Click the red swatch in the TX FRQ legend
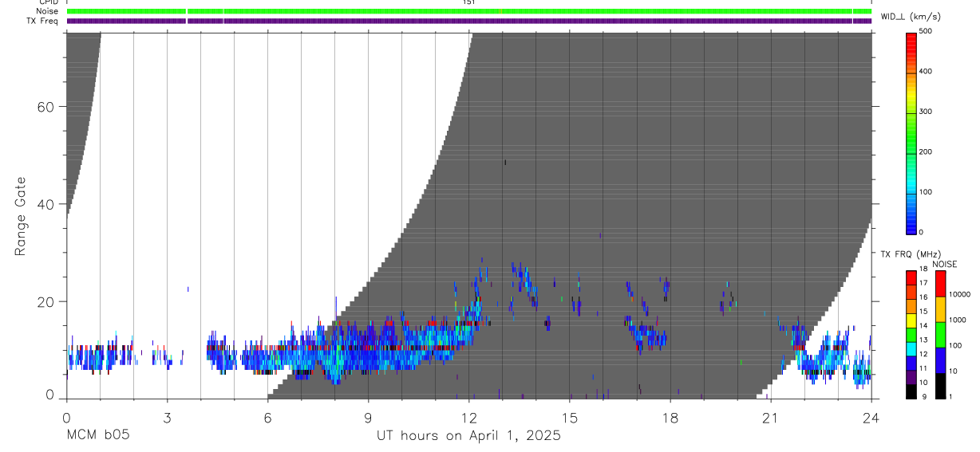This screenshot has height=452, width=980. (x=911, y=278)
